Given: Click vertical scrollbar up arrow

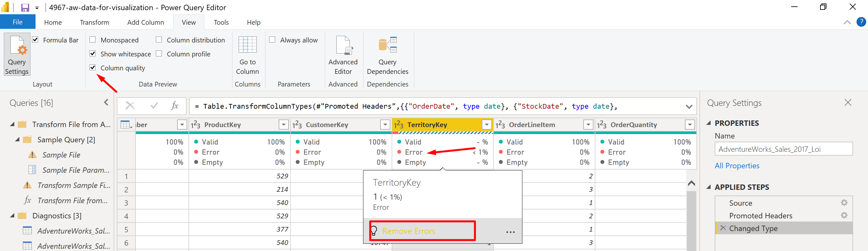Looking at the screenshot, I should pyautogui.click(x=691, y=183).
